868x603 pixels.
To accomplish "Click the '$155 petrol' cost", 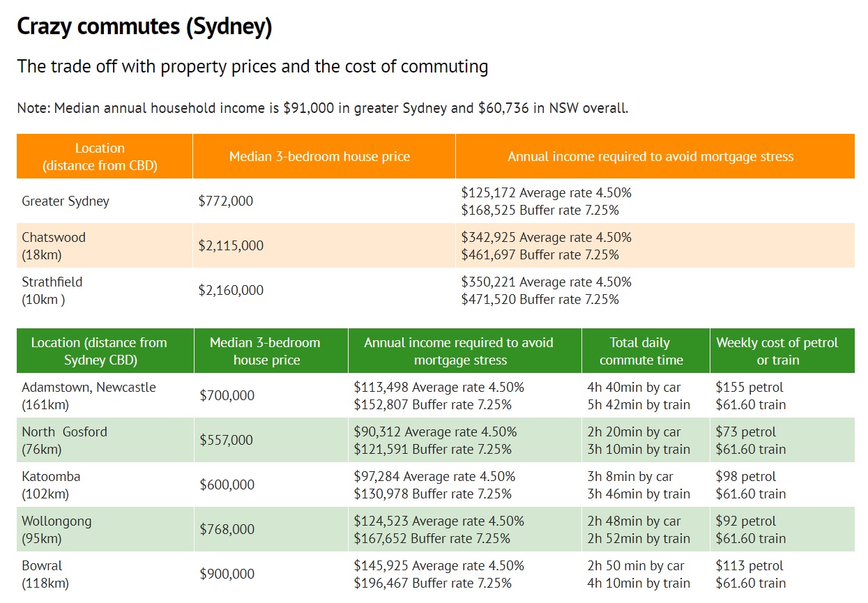I will coord(749,388).
